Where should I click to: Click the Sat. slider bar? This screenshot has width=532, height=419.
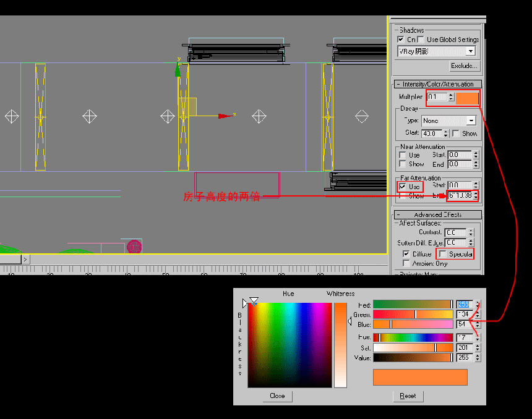413,348
